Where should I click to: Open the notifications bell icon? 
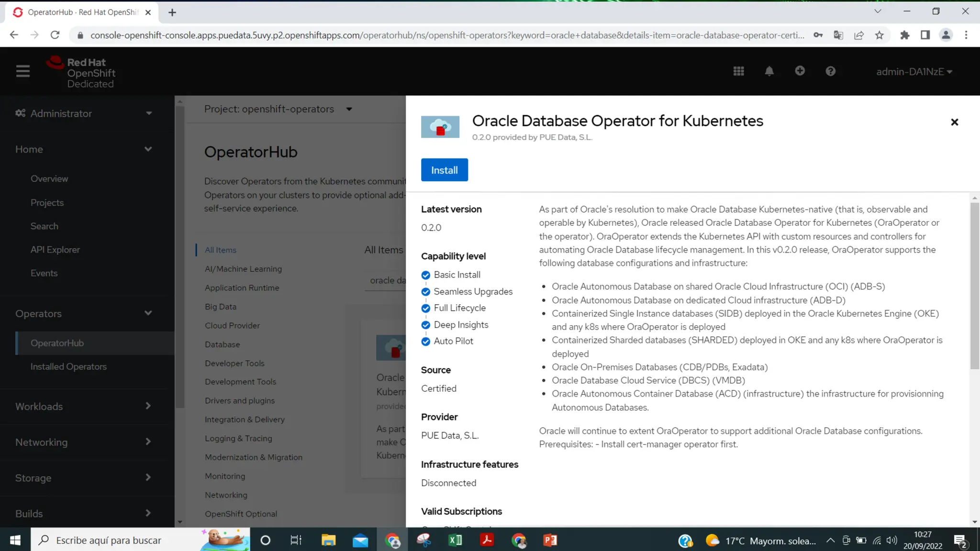click(x=769, y=71)
